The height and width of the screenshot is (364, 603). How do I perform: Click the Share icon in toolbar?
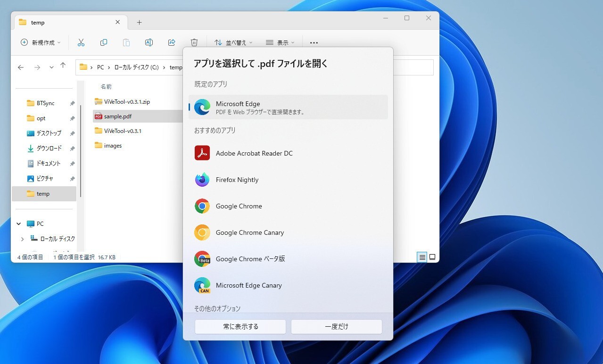coord(172,42)
